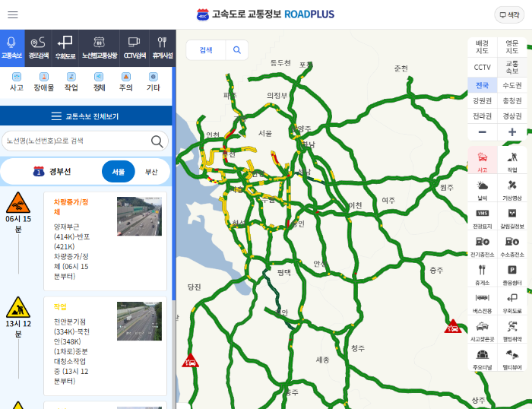Click the magnifier icon in the route search box

[157, 141]
